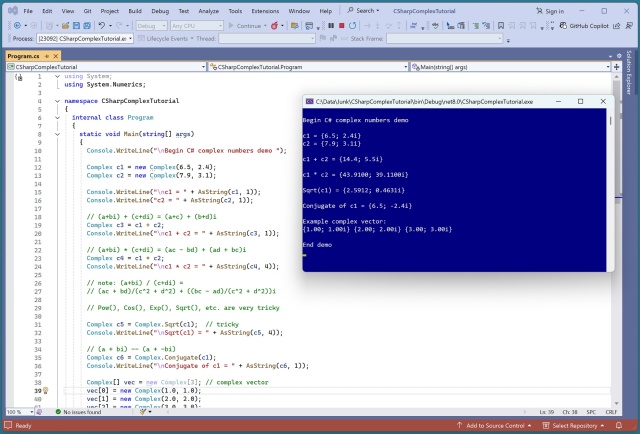
Task: Click Select Repository in status bar
Action: point(573,425)
